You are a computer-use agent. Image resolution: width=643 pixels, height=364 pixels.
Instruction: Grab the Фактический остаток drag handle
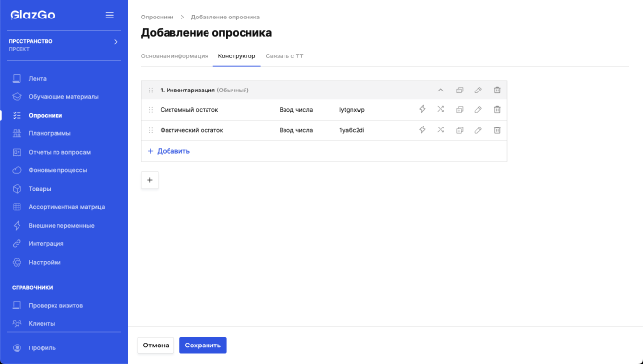pos(151,130)
